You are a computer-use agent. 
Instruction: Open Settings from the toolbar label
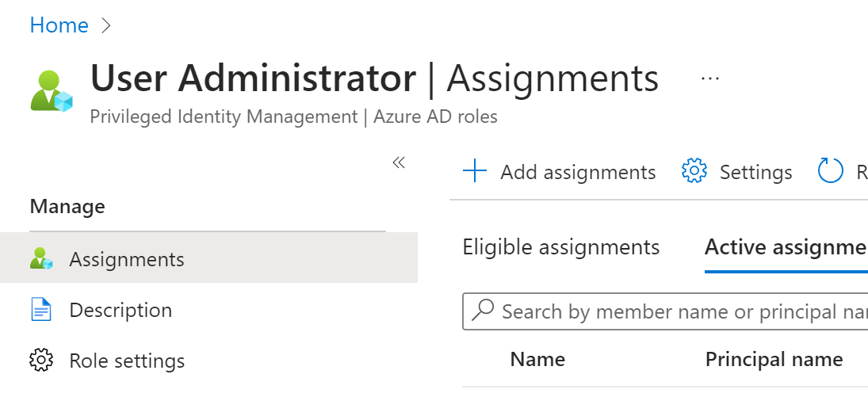(x=755, y=172)
